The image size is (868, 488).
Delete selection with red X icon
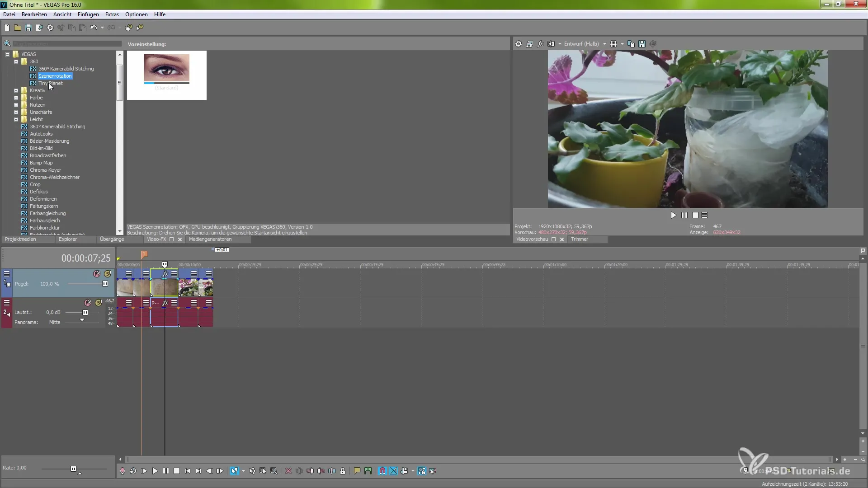pyautogui.click(x=288, y=471)
